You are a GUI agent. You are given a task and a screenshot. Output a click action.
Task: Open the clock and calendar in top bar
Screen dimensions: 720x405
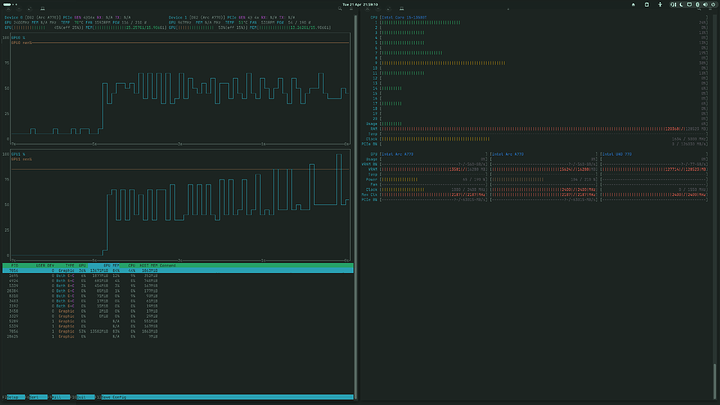[x=360, y=5]
